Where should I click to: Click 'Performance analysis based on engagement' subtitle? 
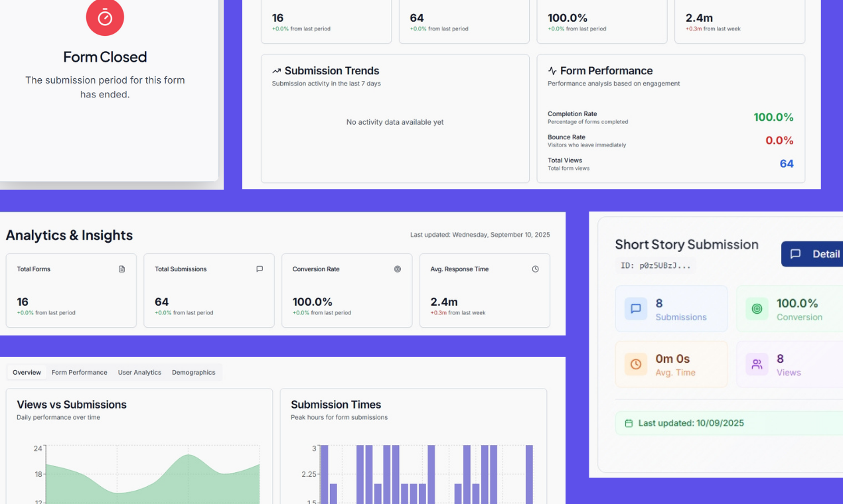click(614, 84)
